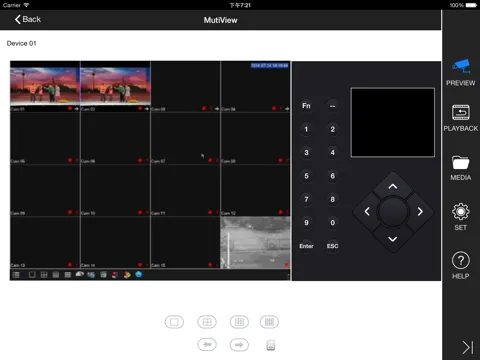Click the up arrow on the directional pad
This screenshot has width=480, height=360.
click(x=393, y=186)
